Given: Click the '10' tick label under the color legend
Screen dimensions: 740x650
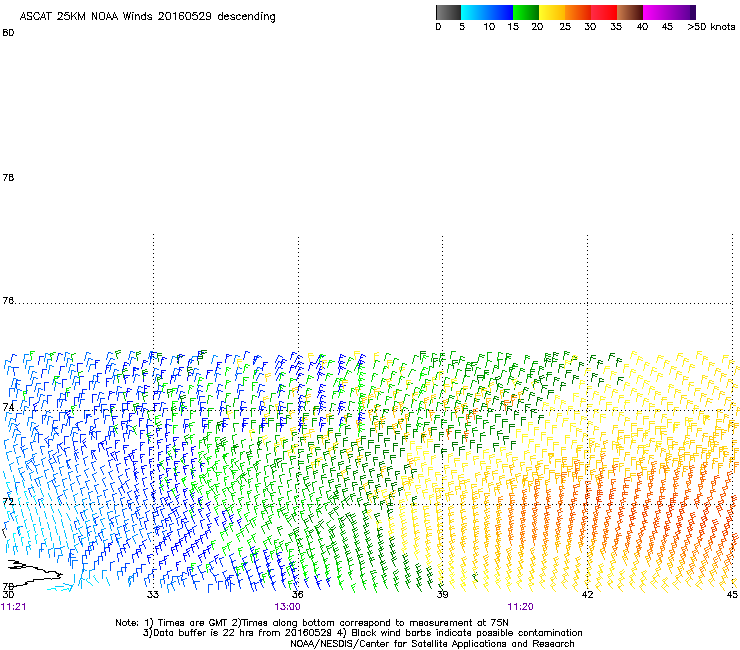Looking at the screenshot, I should click(489, 27).
